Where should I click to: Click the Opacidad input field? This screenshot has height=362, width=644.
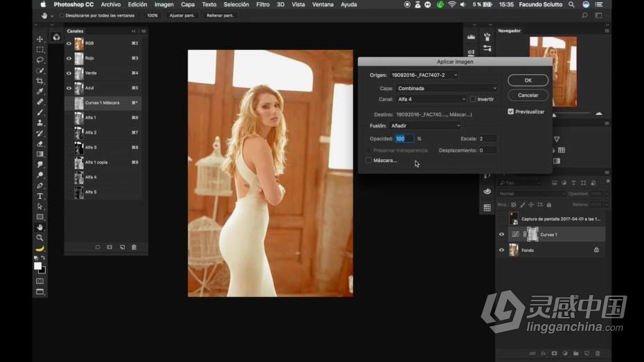[405, 138]
